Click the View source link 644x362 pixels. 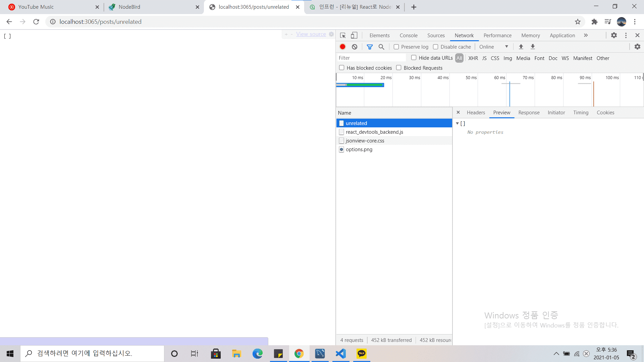311,34
